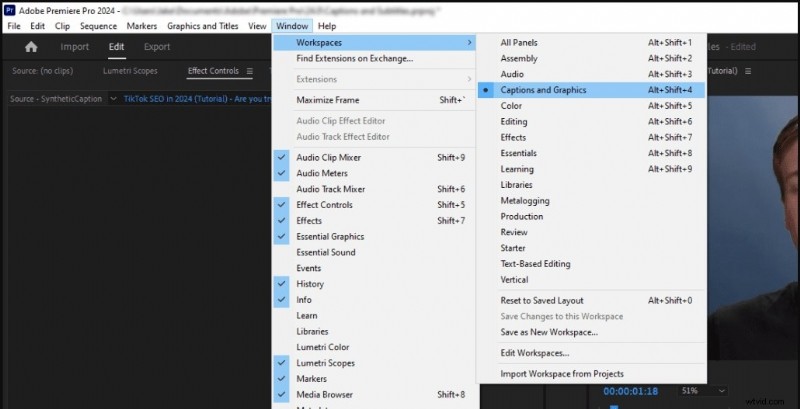Viewport: 800px width, 409px height.
Task: Choose Edit Workspaces option
Action: point(591,353)
